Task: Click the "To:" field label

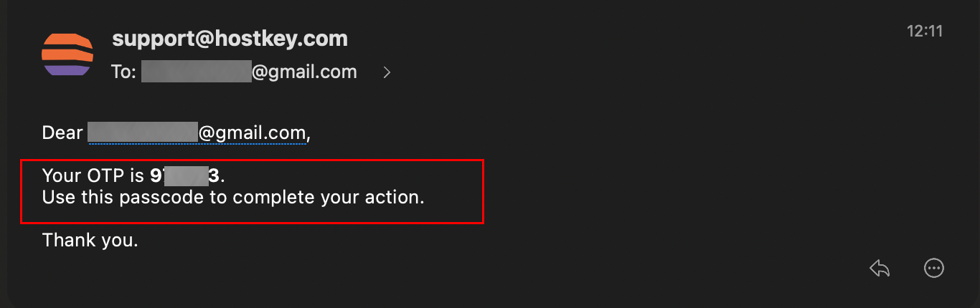Action: (x=123, y=72)
